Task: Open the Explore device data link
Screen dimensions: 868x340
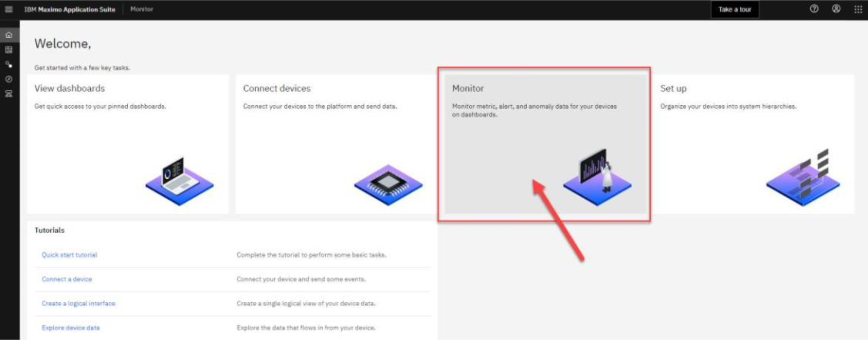Action: [x=71, y=328]
